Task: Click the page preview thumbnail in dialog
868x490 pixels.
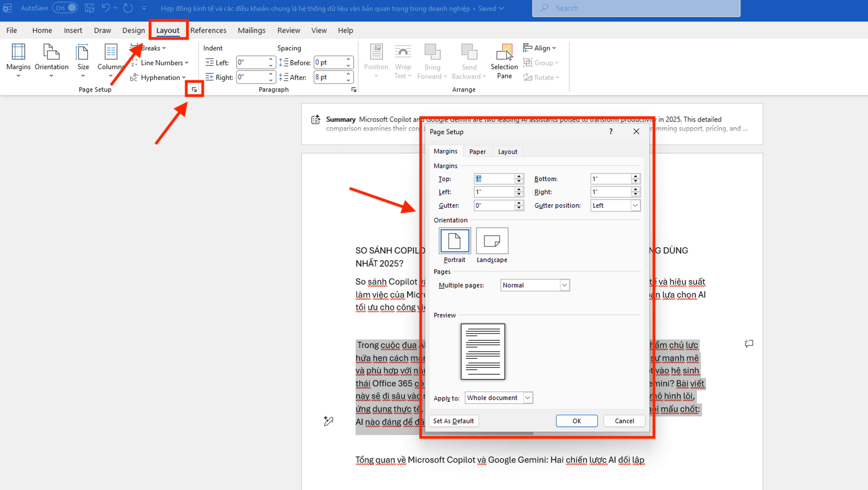Action: click(483, 351)
